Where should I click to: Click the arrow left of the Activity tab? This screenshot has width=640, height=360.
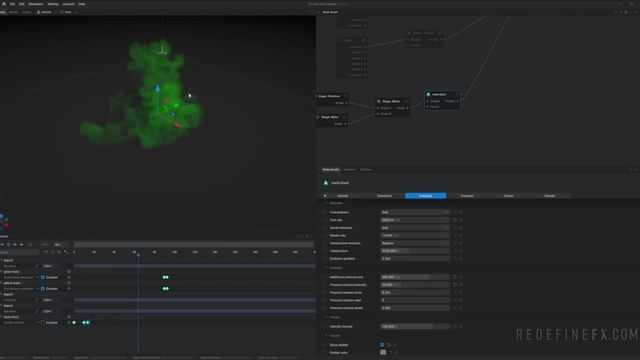(x=325, y=196)
